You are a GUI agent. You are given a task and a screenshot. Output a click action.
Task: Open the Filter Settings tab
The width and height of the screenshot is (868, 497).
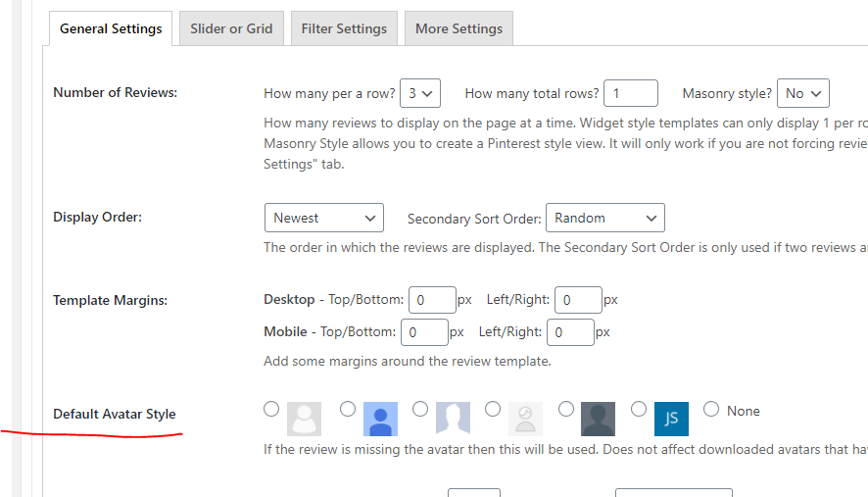coord(344,28)
